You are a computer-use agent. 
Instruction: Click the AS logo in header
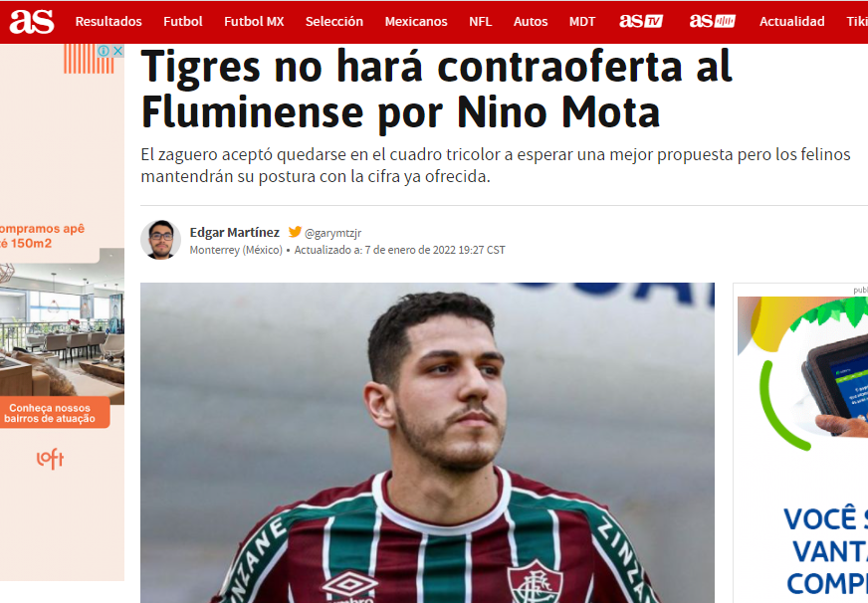[32, 21]
